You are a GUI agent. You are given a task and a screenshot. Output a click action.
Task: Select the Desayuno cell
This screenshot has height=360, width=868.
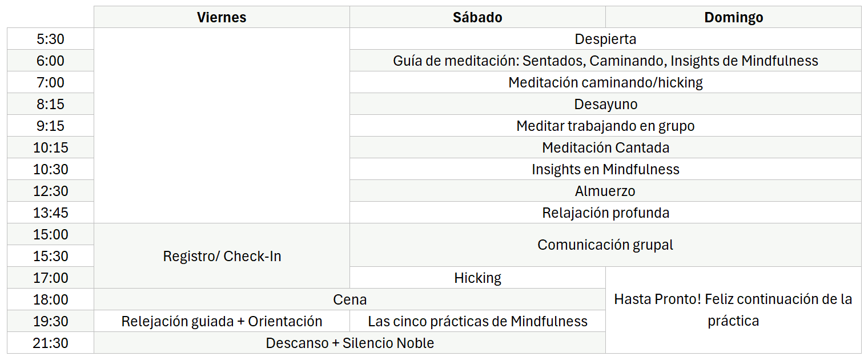click(x=605, y=104)
